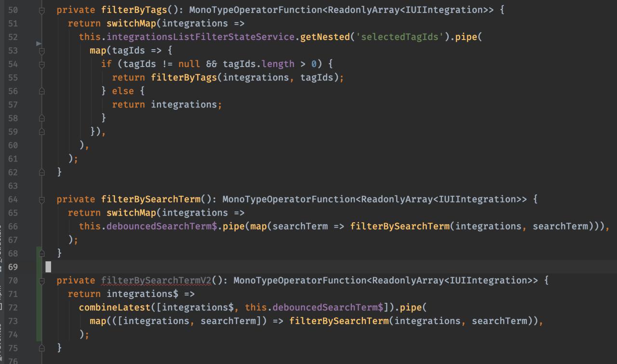
Task: Click the fold end marker at line 62
Action: (42, 172)
